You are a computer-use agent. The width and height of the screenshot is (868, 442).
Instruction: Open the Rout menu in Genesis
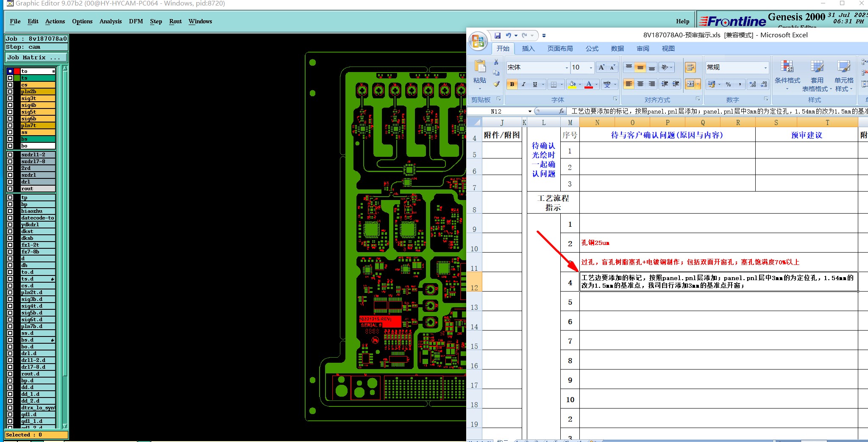click(x=175, y=21)
